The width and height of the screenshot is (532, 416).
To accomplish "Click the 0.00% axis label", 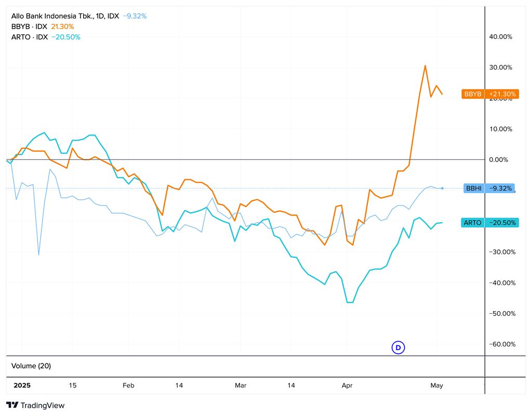I will (498, 159).
